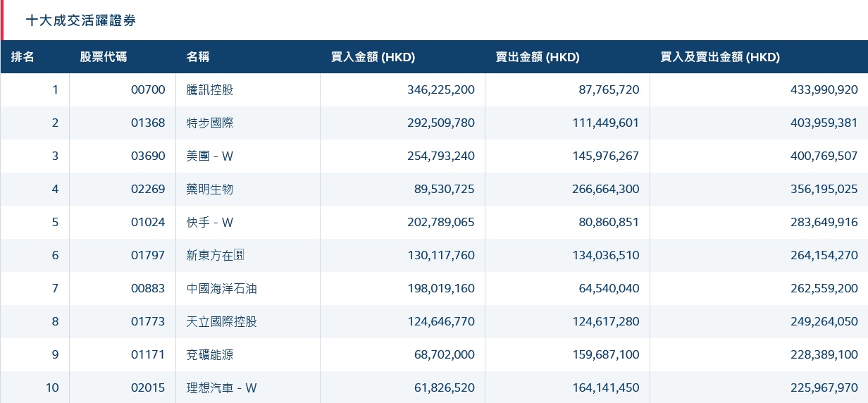Click sell amount 64,540,040
The height and width of the screenshot is (403, 868).
click(x=609, y=288)
